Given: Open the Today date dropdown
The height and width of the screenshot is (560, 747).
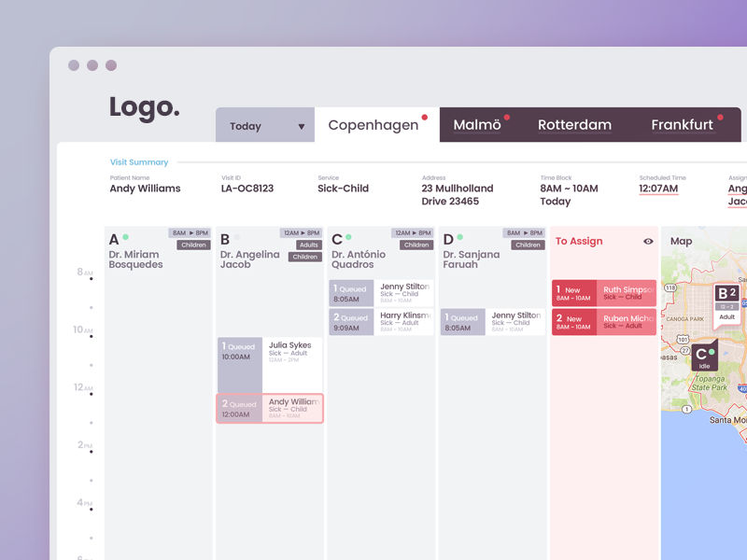Looking at the screenshot, I should (265, 126).
